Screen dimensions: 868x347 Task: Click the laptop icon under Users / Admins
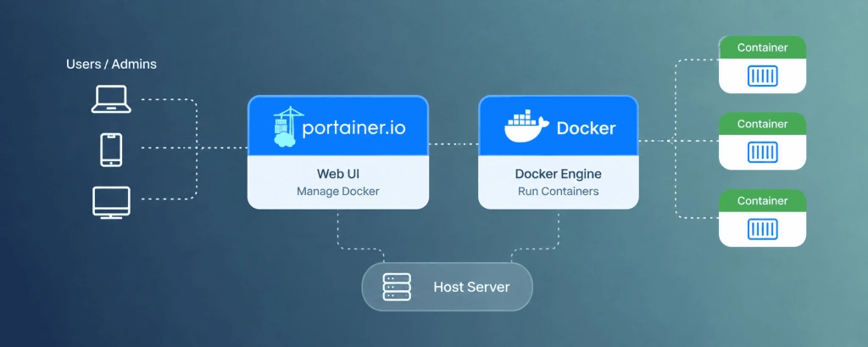pos(111,99)
